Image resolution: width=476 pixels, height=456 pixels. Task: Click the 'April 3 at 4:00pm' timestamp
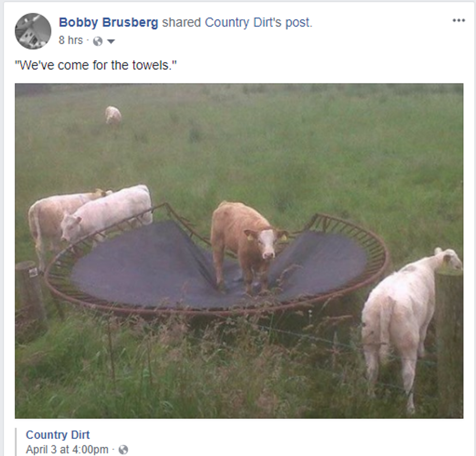pyautogui.click(x=67, y=450)
